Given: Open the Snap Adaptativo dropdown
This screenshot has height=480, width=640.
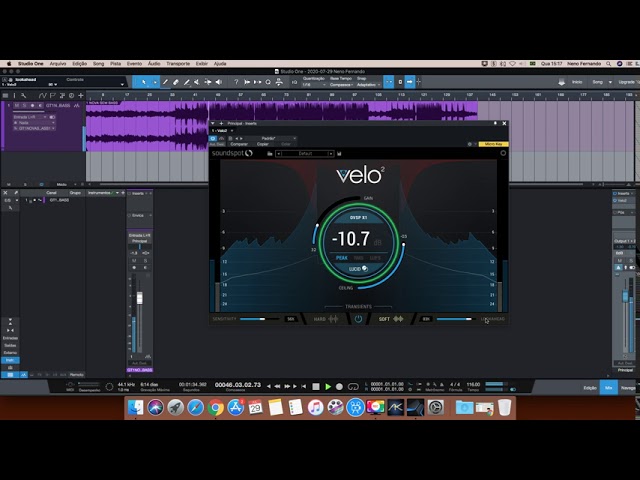Looking at the screenshot, I should (x=369, y=85).
